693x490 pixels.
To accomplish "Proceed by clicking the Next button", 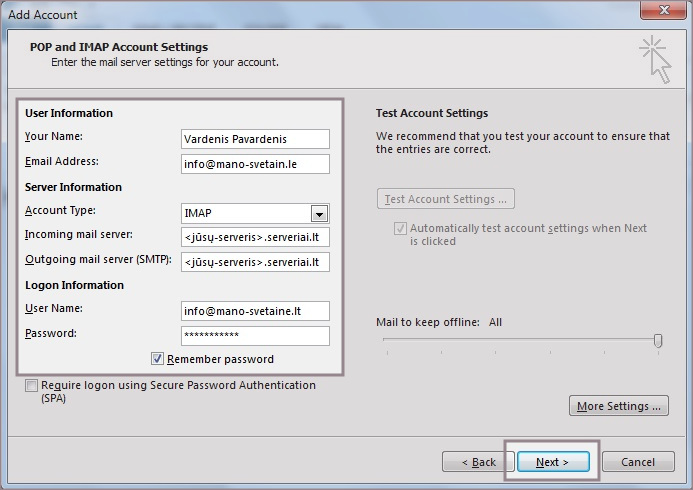I will pyautogui.click(x=553, y=462).
